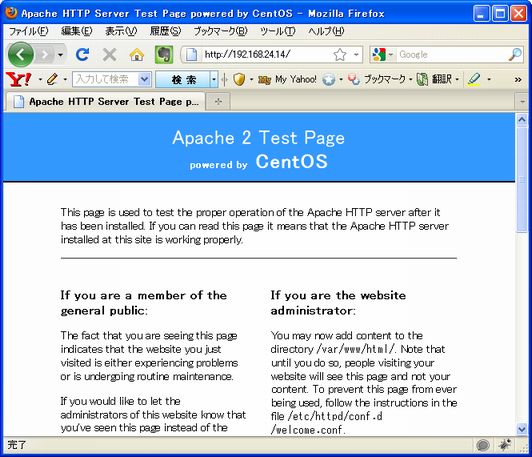Bookmark this page with the star icon
Image resolution: width=532 pixels, height=457 pixels.
340,54
